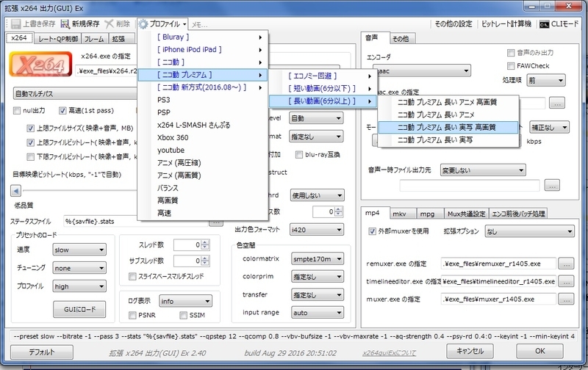Expand the [ iPhone iPod iPad ] submenu
The height and width of the screenshot is (370, 588).
pos(203,49)
